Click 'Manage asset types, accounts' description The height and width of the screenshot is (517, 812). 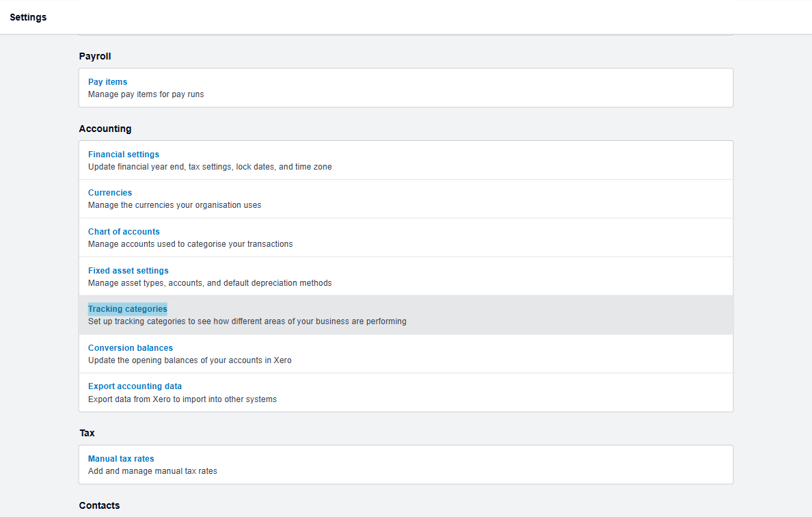pyautogui.click(x=210, y=283)
